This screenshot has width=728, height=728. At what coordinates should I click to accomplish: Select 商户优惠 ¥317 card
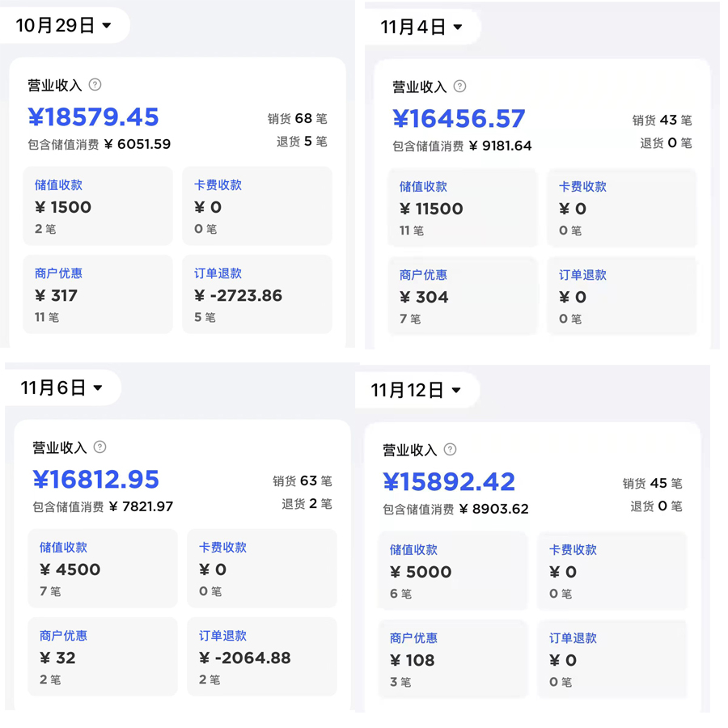(98, 294)
